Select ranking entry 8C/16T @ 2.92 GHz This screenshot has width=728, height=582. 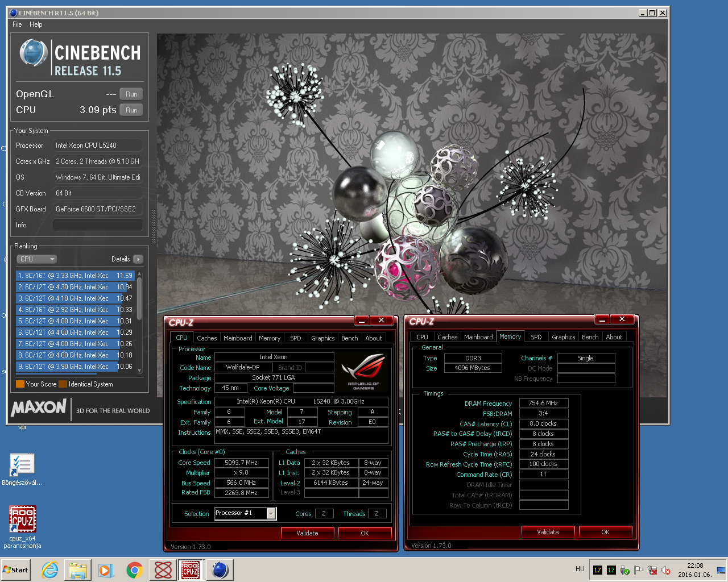click(75, 310)
